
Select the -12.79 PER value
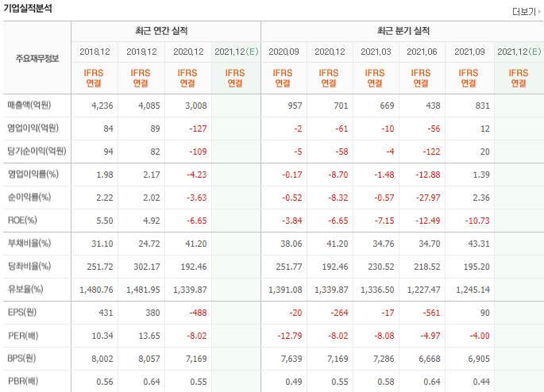click(x=290, y=336)
